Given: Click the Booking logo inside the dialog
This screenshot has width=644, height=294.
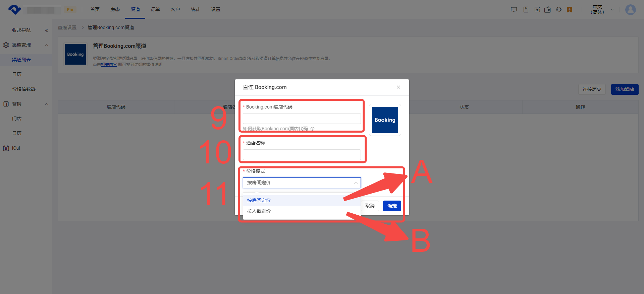Looking at the screenshot, I should [385, 120].
